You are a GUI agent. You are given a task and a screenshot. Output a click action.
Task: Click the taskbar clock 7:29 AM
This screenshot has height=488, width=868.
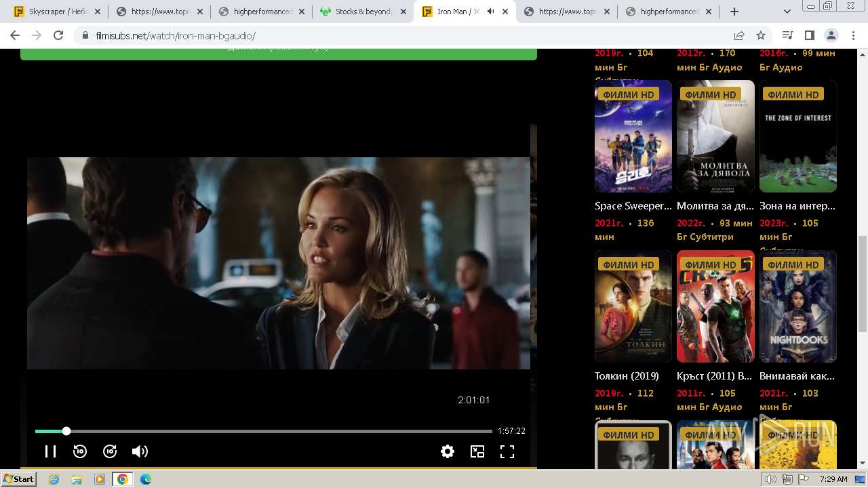click(x=833, y=479)
